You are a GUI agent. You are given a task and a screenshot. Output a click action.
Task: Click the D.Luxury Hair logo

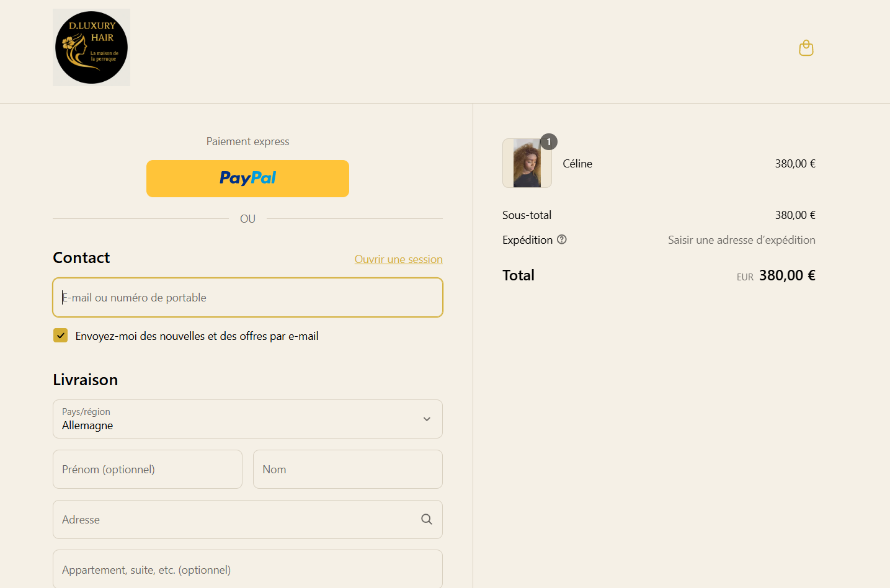pyautogui.click(x=91, y=48)
